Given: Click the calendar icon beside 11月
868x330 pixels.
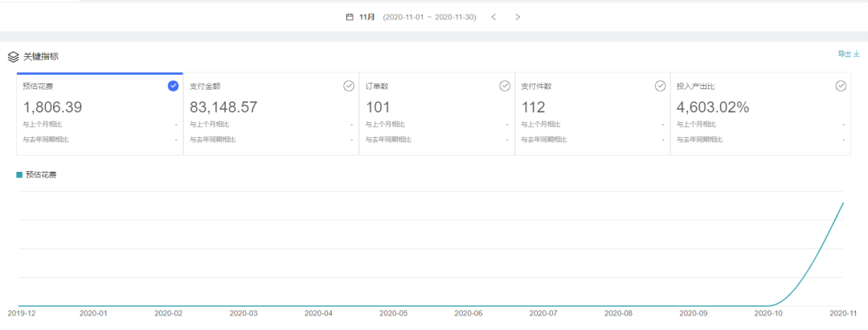Looking at the screenshot, I should tap(350, 17).
